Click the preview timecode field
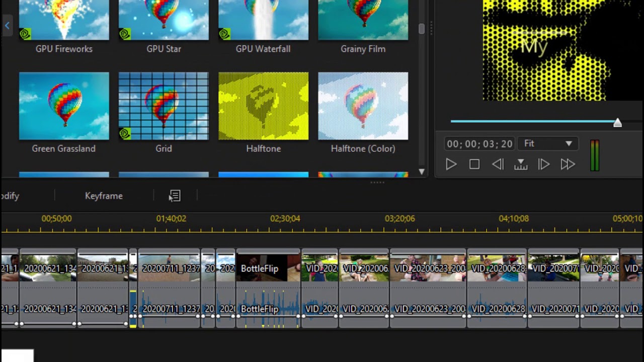The width and height of the screenshot is (644, 362). [x=479, y=144]
